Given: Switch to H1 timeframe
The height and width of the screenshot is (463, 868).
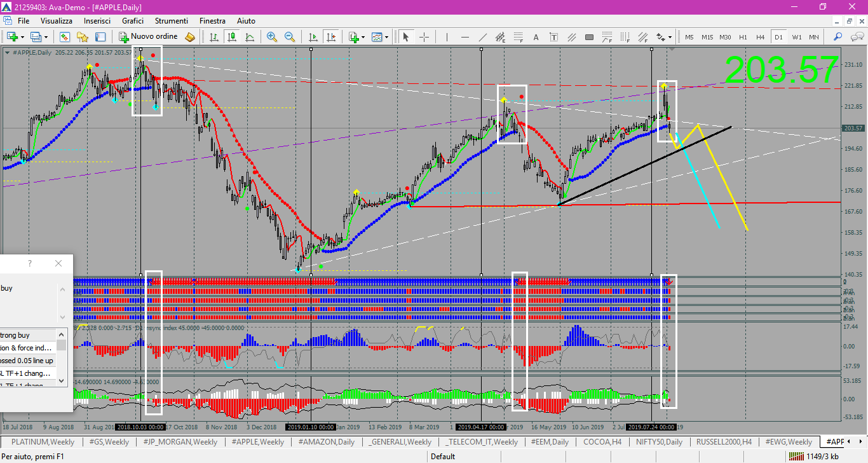Looking at the screenshot, I should point(743,37).
